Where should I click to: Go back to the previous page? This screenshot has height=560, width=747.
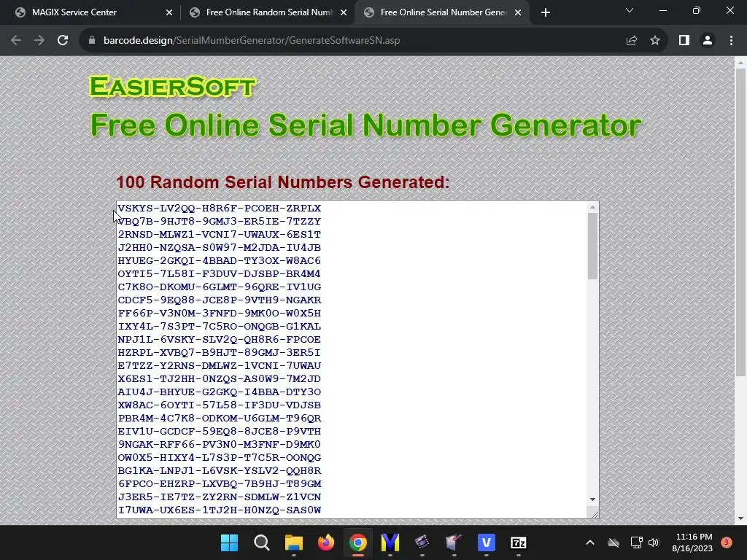(16, 41)
